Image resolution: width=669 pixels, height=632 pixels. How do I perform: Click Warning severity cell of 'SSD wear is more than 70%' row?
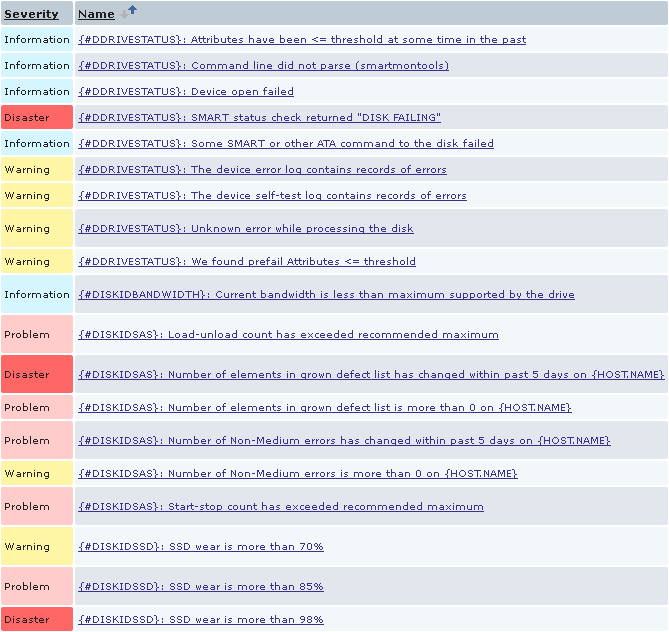pos(37,546)
